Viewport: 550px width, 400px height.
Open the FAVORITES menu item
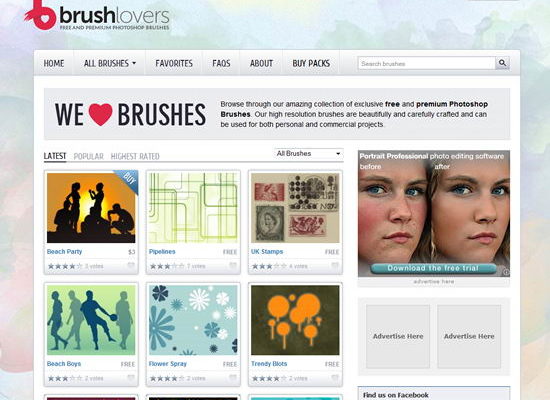tap(174, 64)
